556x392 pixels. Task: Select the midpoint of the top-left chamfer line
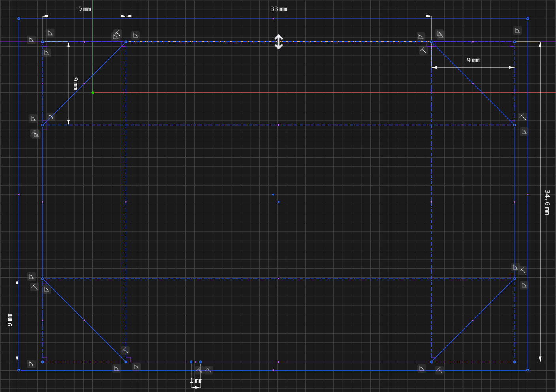click(84, 83)
